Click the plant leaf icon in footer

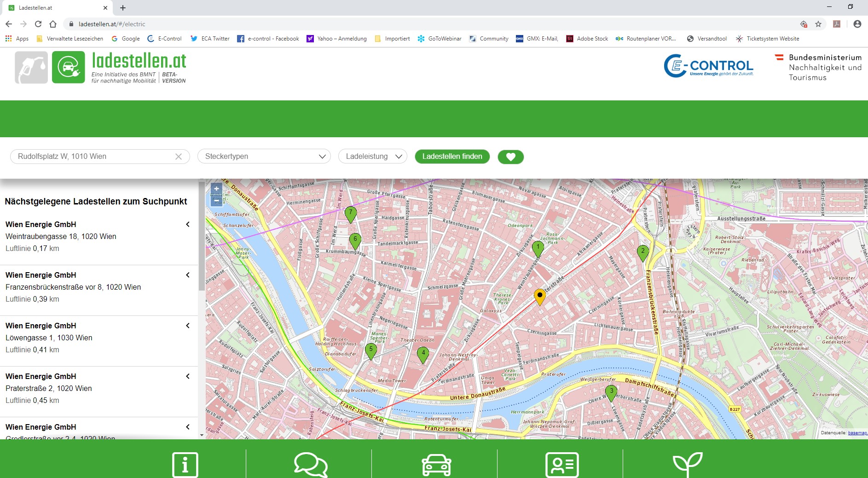point(687,464)
